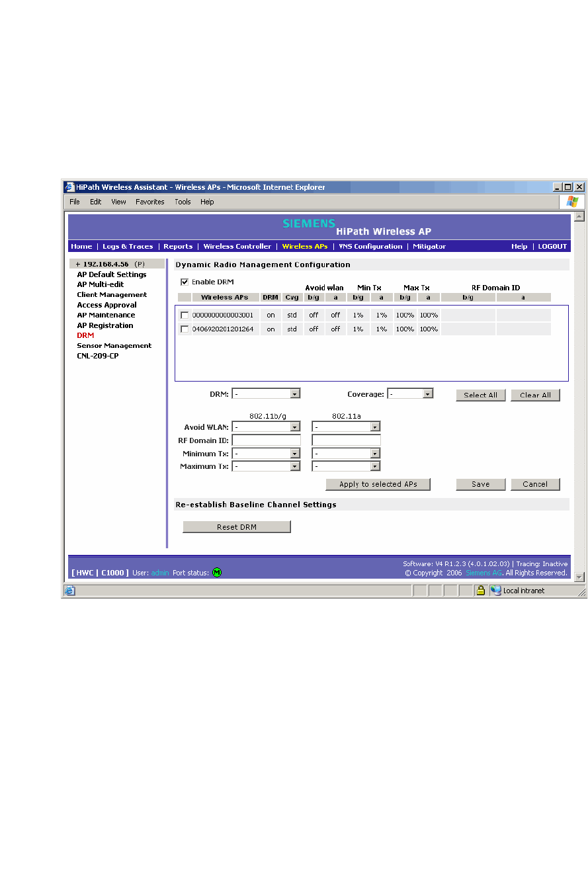Click the 'Wireless APs' column header

tap(225, 298)
